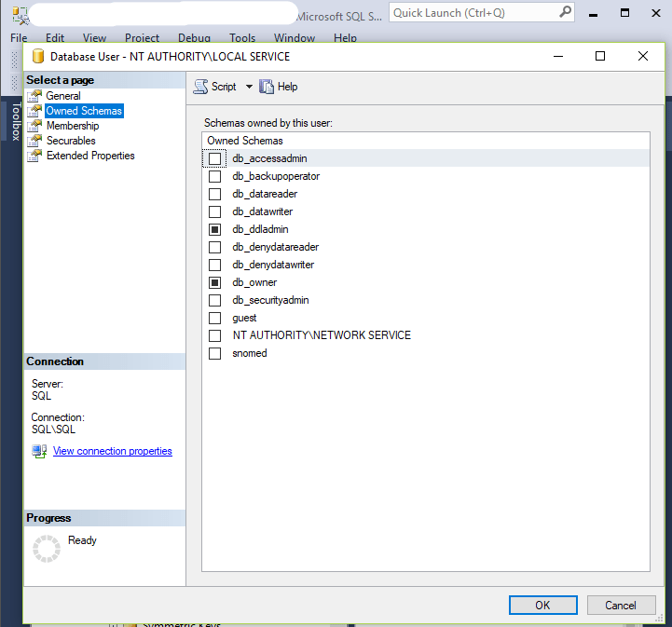Open the Window menu in SSMS
The height and width of the screenshot is (627, 672).
[295, 37]
